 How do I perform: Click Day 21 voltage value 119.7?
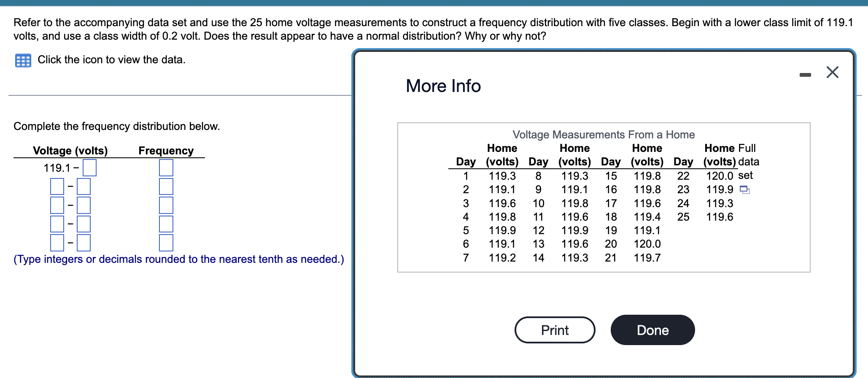(x=647, y=257)
